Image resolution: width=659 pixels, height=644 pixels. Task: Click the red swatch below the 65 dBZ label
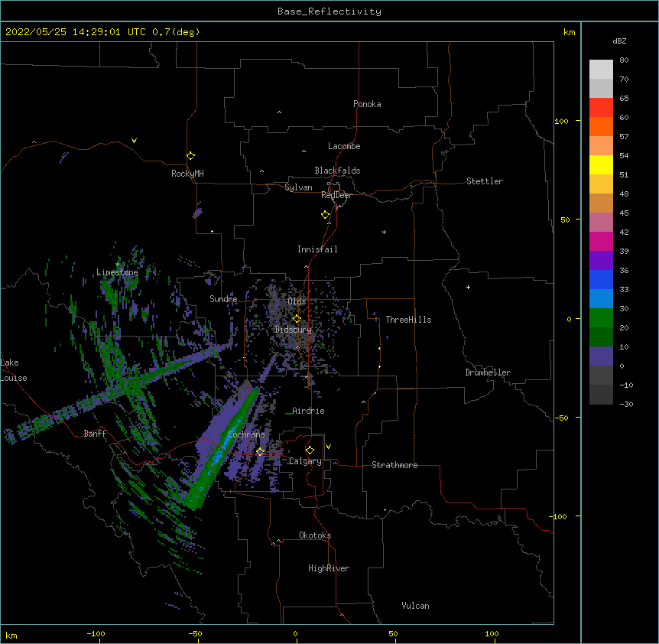click(601, 107)
